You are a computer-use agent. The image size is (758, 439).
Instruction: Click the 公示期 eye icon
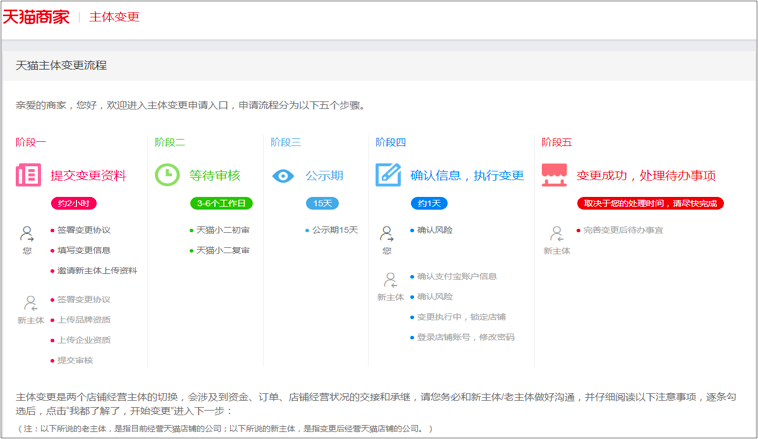(283, 176)
